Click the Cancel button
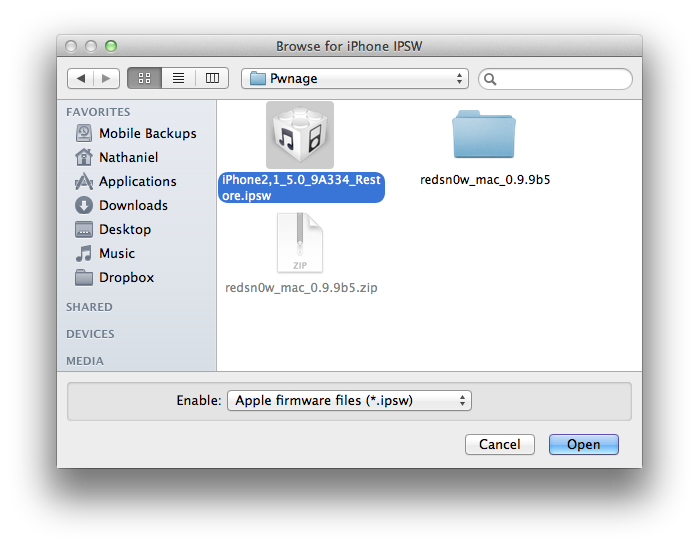The height and width of the screenshot is (547, 699). (500, 444)
